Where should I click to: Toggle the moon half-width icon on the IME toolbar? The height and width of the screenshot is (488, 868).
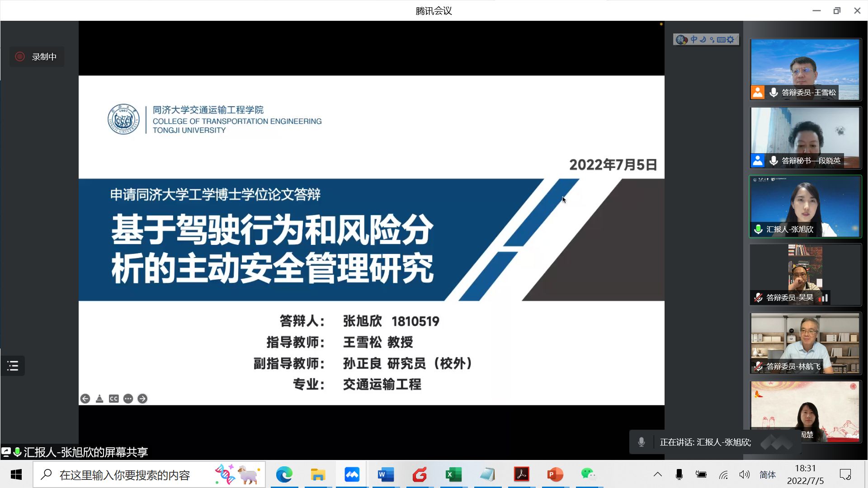coord(703,40)
